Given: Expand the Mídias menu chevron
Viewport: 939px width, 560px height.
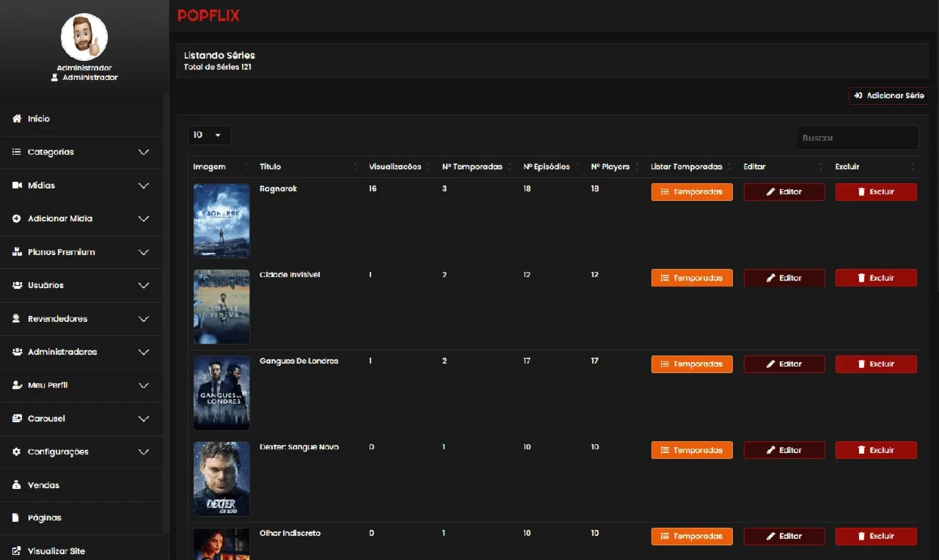Looking at the screenshot, I should 144,185.
